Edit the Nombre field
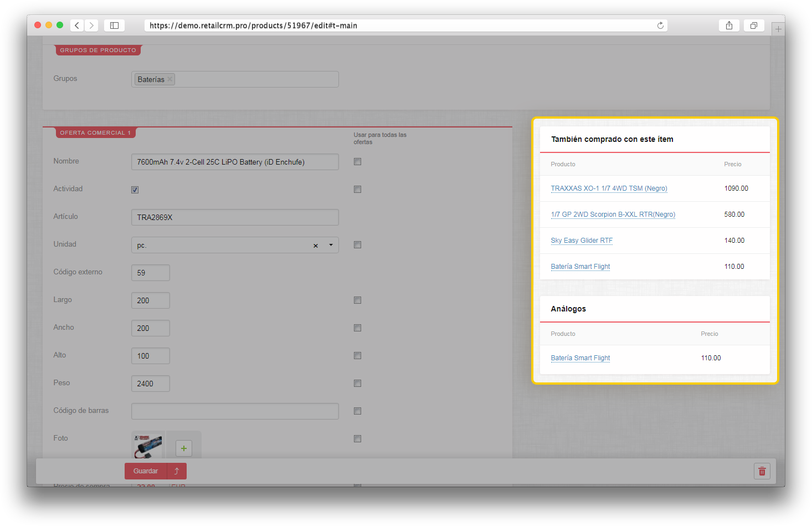 [235, 162]
